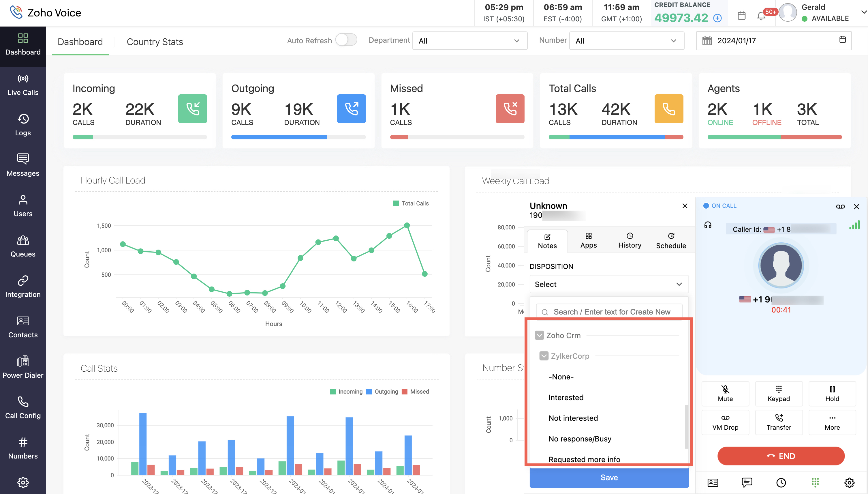This screenshot has height=494, width=868.
Task: Switch to Country Stats tab
Action: point(155,41)
